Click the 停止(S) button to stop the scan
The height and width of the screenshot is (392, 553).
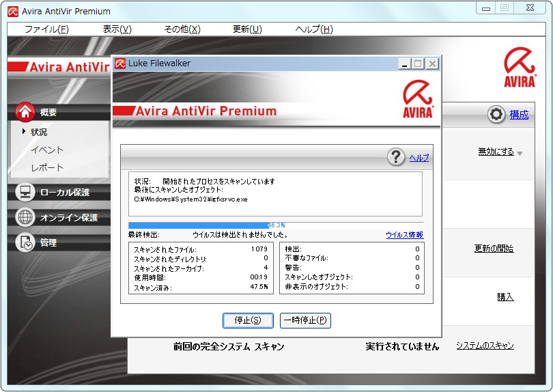tap(248, 320)
